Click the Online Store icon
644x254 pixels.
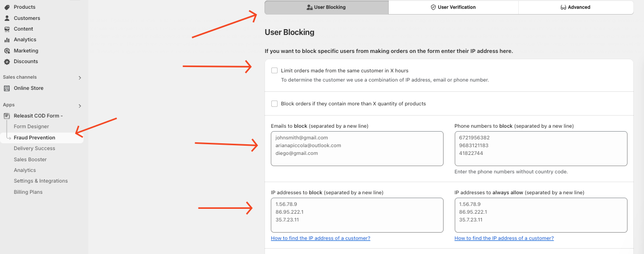pyautogui.click(x=7, y=88)
